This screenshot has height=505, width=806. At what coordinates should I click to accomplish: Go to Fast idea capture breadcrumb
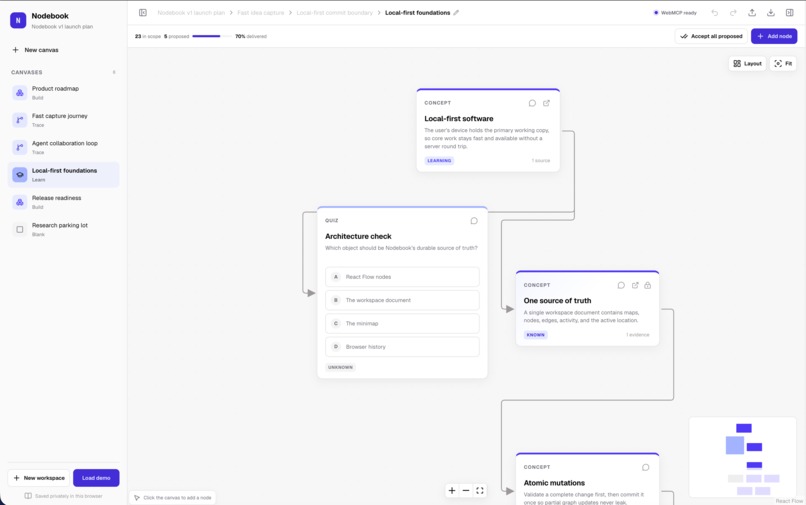[x=261, y=12]
